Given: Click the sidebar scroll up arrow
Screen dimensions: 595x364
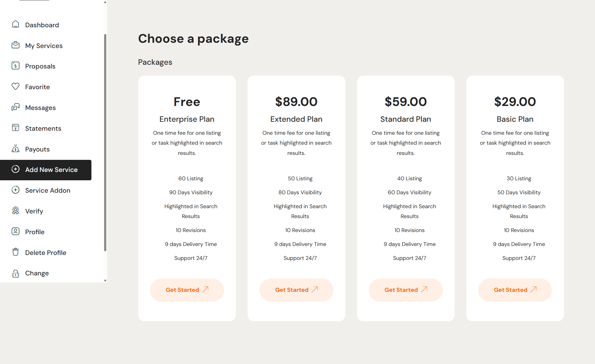Looking at the screenshot, I should [x=105, y=2].
